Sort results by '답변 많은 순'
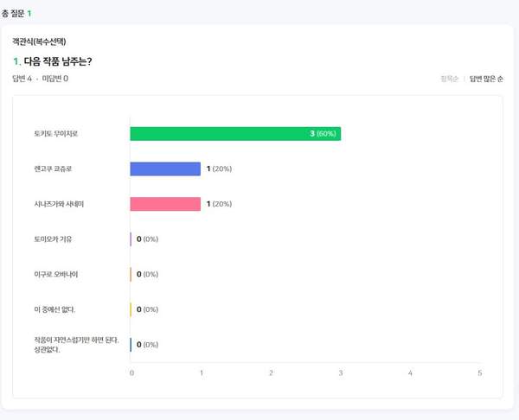Screen dimensions: 519x420 486,79
